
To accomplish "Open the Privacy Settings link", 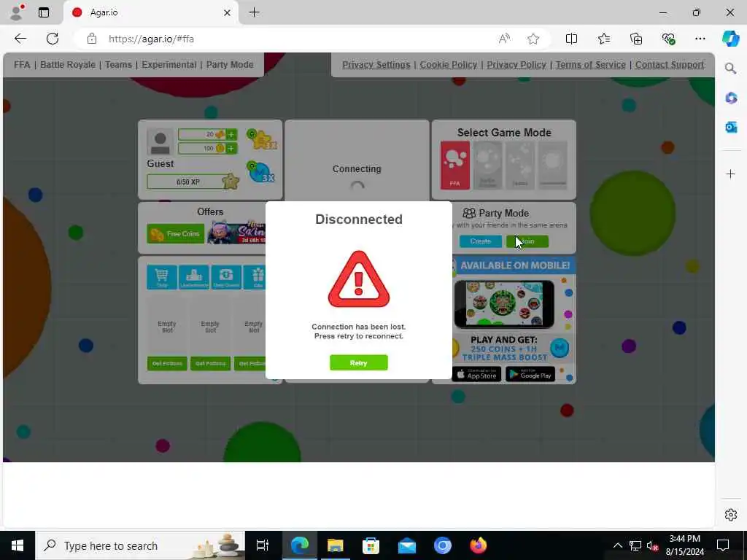I will pos(376,65).
